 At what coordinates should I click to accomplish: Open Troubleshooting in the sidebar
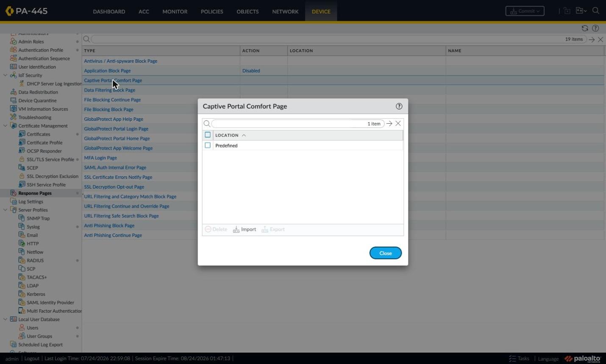point(35,117)
